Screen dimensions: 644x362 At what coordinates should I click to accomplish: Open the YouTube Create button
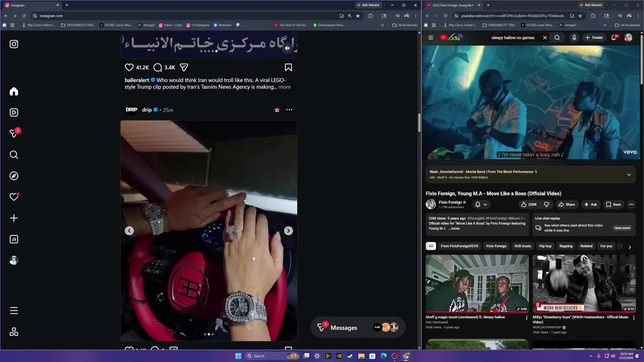(594, 37)
